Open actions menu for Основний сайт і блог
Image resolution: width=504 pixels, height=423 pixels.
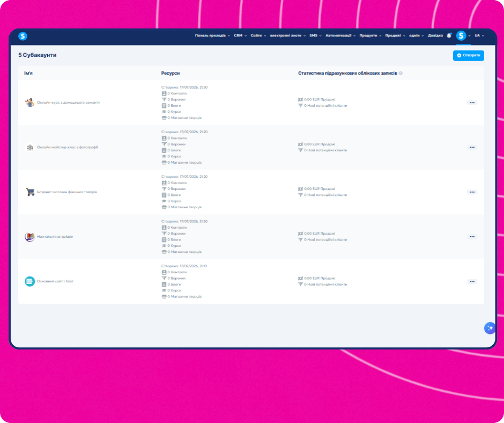[x=472, y=281]
